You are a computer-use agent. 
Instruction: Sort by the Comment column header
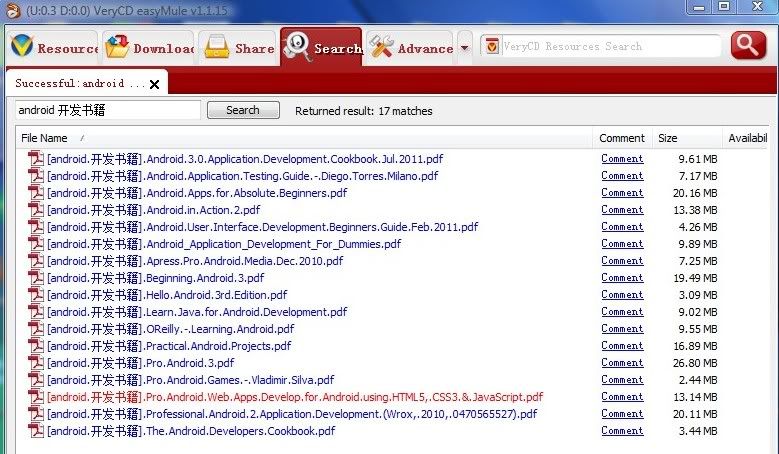pyautogui.click(x=622, y=138)
